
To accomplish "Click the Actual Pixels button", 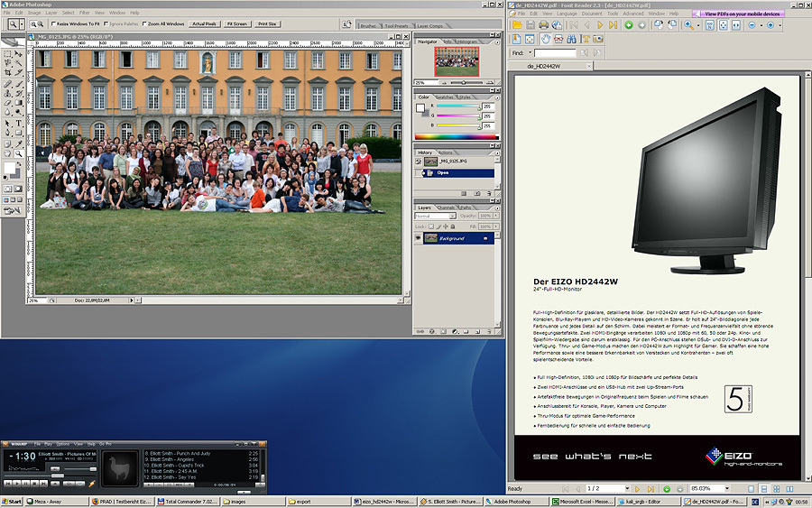I will tap(204, 23).
